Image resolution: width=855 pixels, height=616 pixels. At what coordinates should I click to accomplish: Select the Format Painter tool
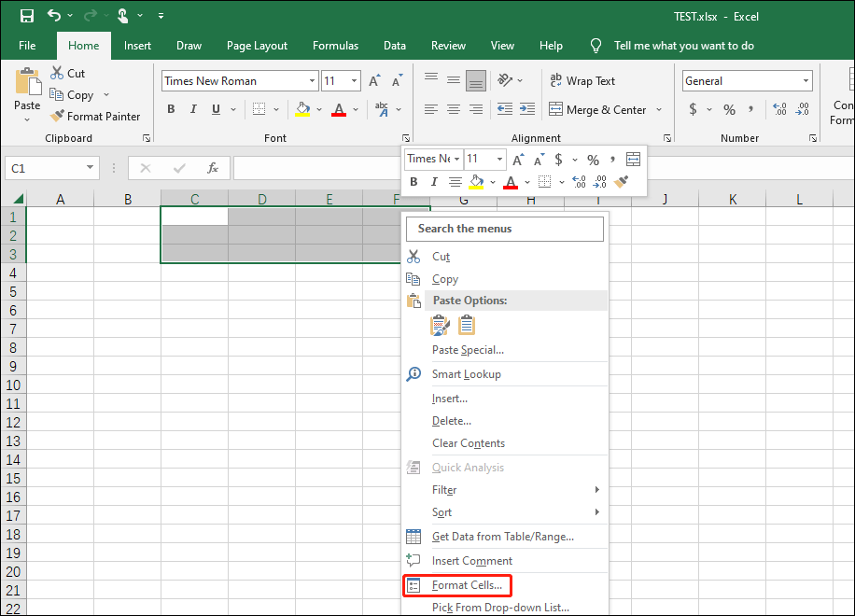96,116
